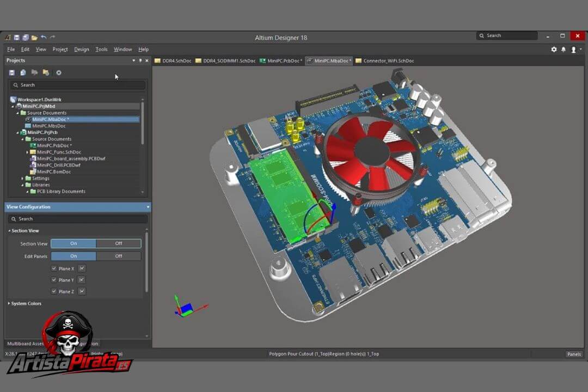Click the Plane X flip direction icon
Image resolution: width=588 pixels, height=392 pixels.
82,268
